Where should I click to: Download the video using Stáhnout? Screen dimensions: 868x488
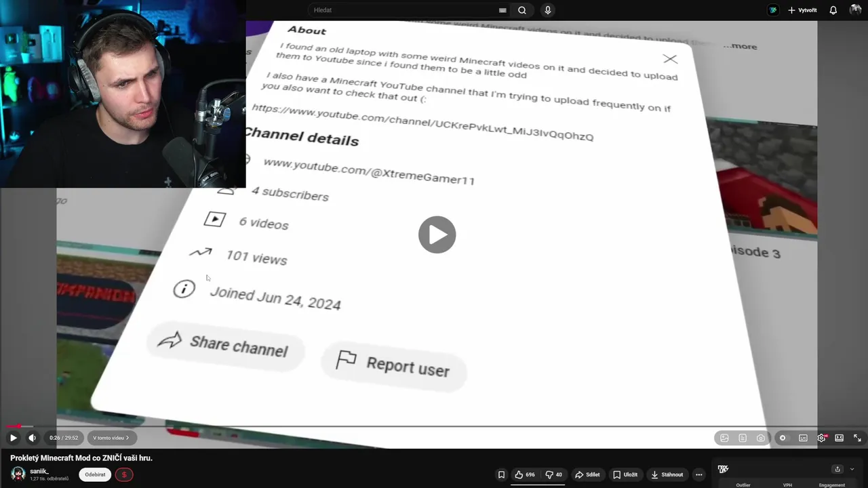click(x=667, y=474)
